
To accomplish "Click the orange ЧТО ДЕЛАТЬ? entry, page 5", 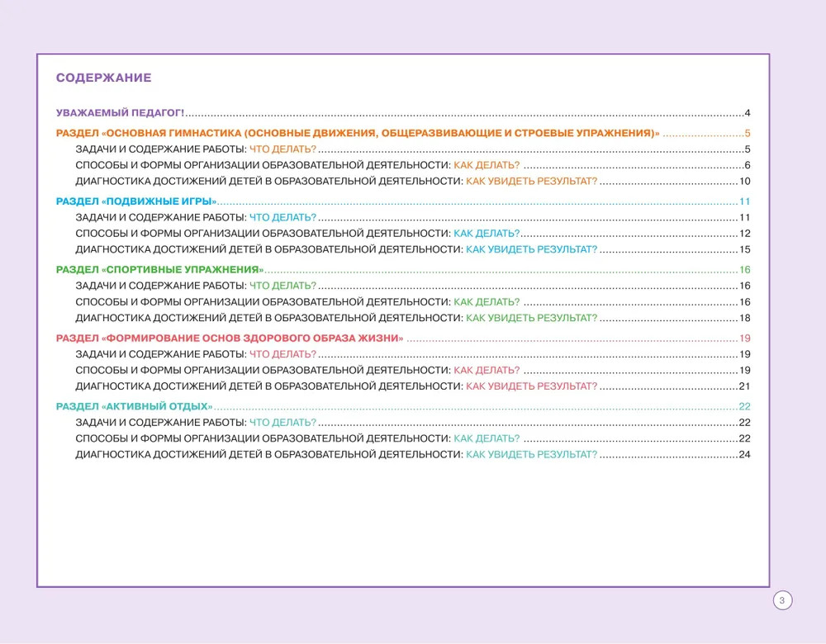I will pos(413,149).
